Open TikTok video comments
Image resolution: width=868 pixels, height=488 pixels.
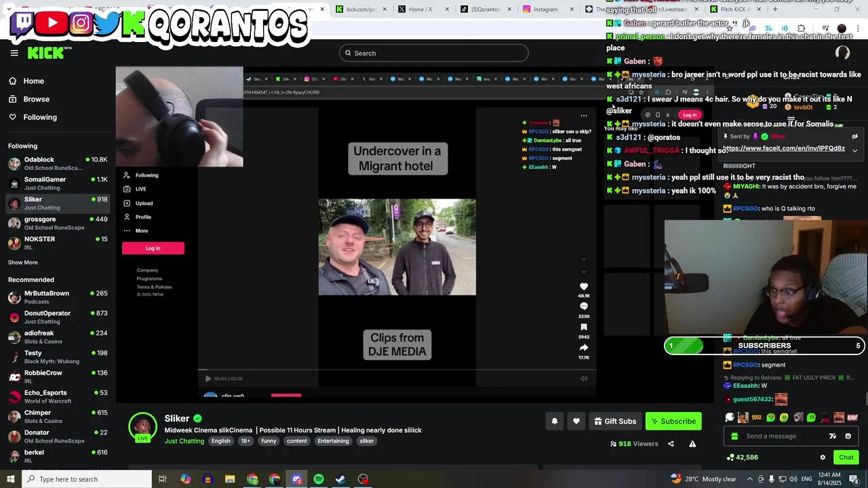(x=584, y=306)
